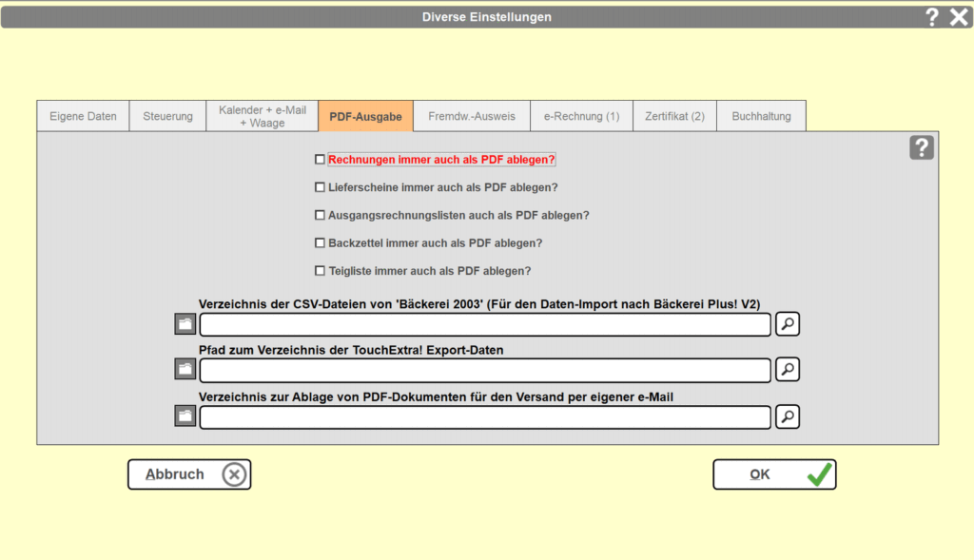Click the folder icon for the CSV-Dateien directory
The width and height of the screenshot is (974, 560).
[185, 325]
